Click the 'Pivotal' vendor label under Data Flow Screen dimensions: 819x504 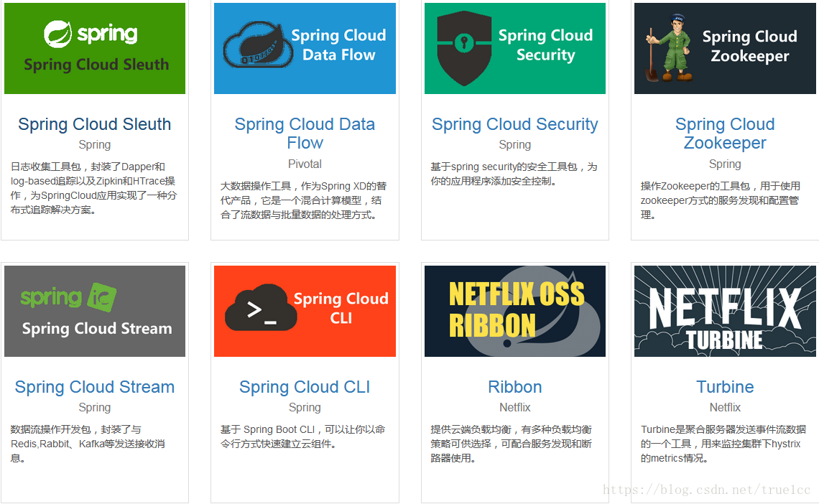click(305, 164)
